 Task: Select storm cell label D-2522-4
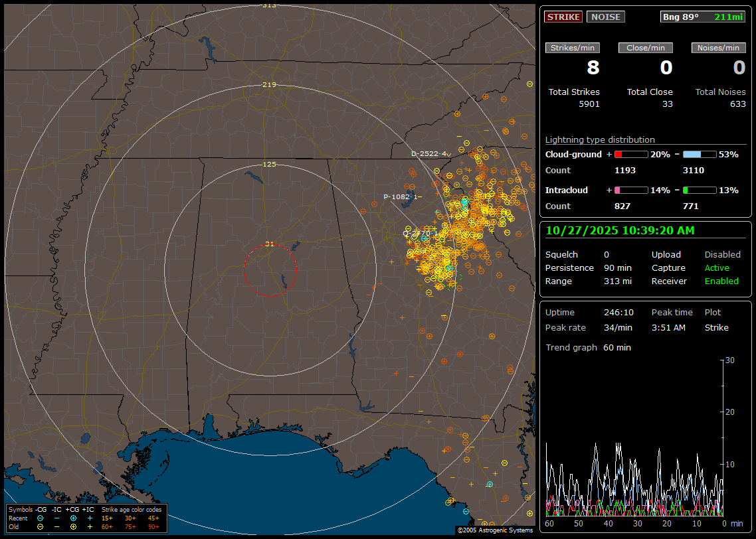tap(428, 153)
